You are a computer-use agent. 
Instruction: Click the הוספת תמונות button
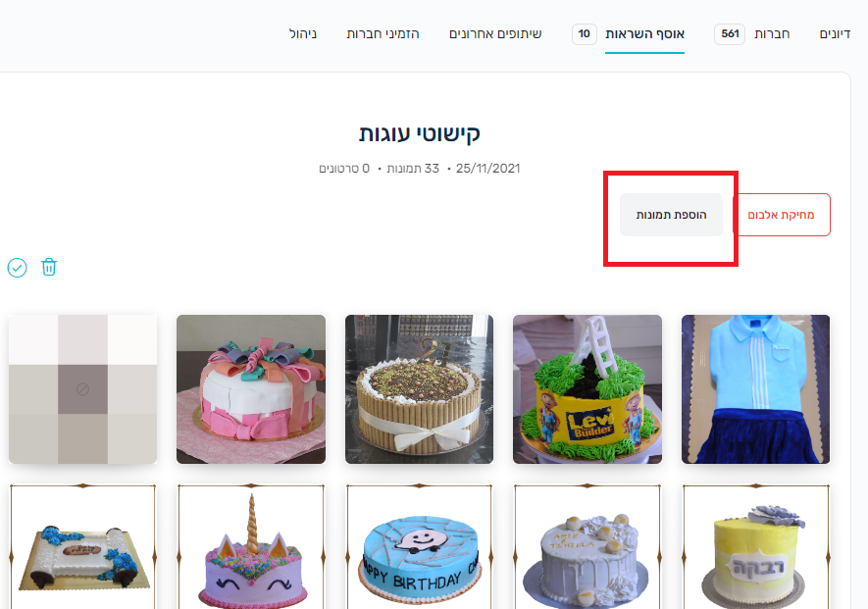click(671, 215)
